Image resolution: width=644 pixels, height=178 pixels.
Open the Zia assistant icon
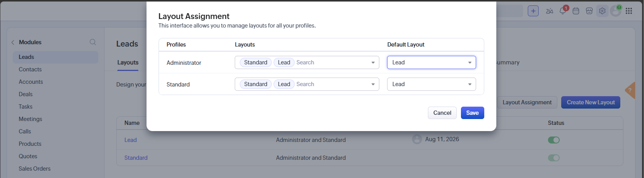tap(549, 11)
